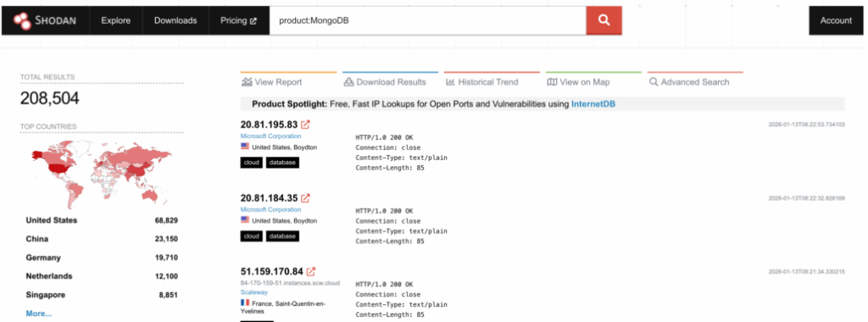Click the View on Map icon

tap(552, 82)
